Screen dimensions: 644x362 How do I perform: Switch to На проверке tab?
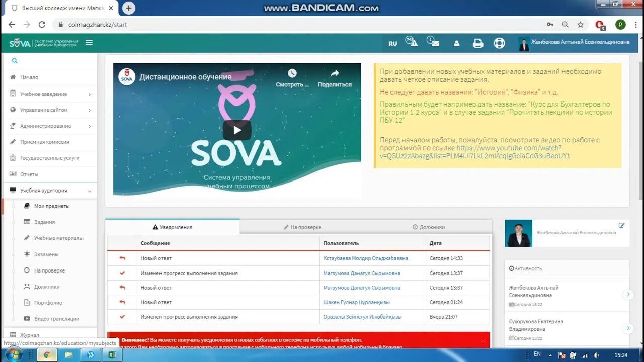click(302, 227)
